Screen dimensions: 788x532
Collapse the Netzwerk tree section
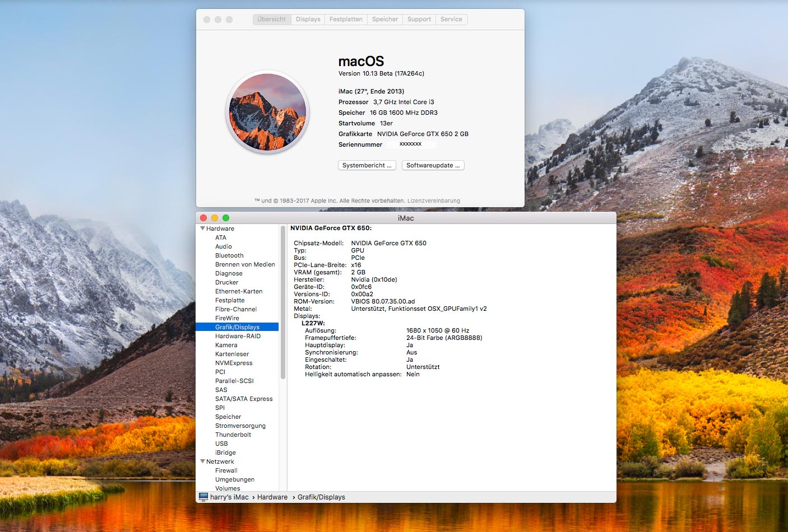202,461
